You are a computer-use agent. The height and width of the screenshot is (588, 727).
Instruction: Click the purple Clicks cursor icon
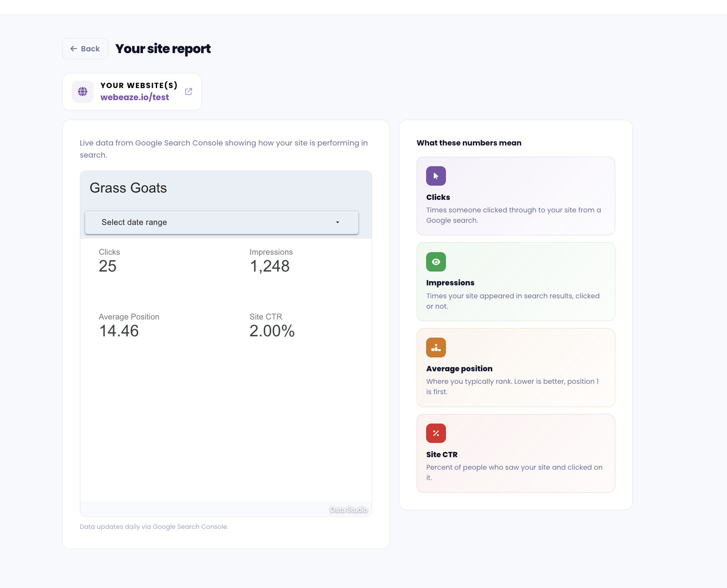click(x=436, y=176)
